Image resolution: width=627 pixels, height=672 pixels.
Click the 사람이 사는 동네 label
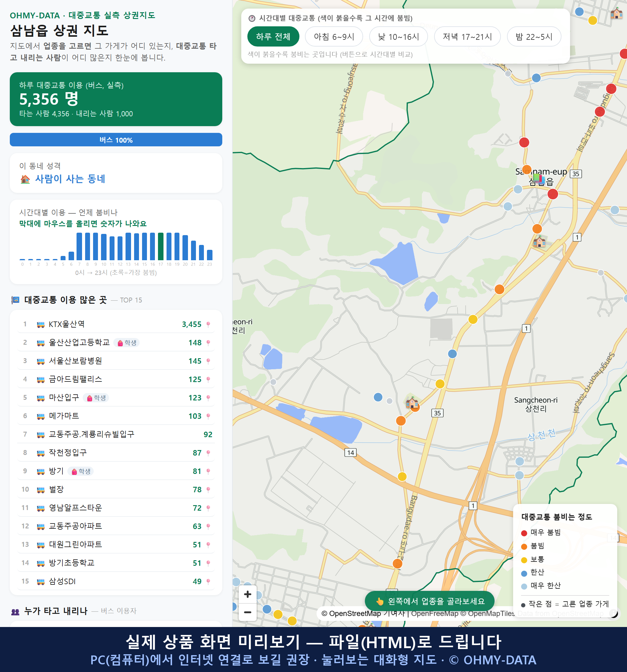[x=70, y=179]
